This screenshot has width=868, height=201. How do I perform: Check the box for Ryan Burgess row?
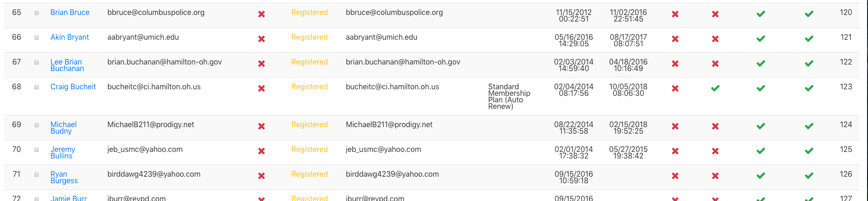click(x=36, y=174)
